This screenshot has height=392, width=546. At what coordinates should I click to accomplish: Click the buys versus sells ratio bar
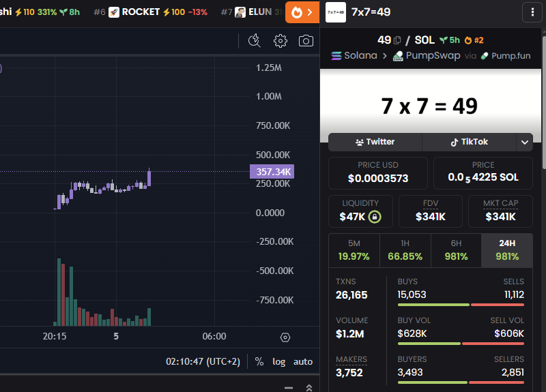click(461, 305)
